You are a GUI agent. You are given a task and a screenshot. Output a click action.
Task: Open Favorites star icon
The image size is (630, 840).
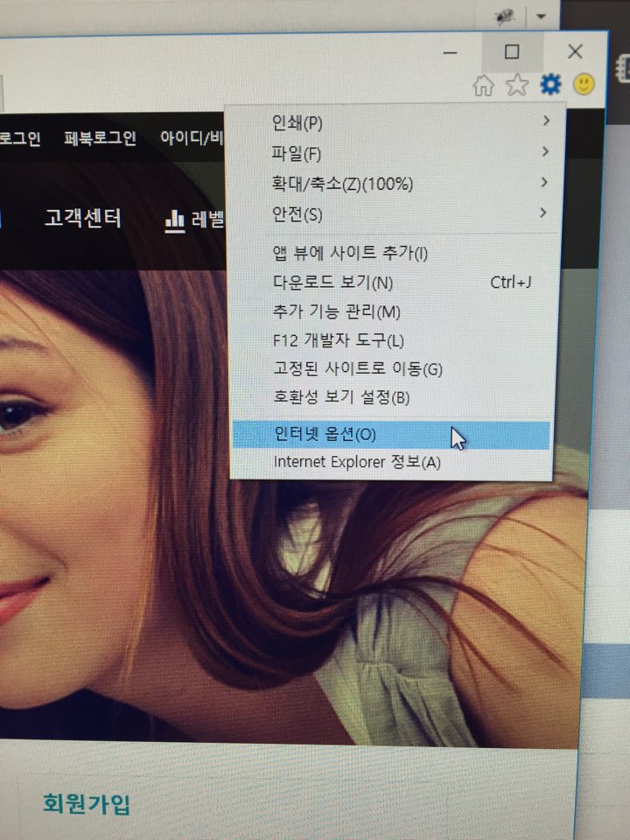[517, 85]
